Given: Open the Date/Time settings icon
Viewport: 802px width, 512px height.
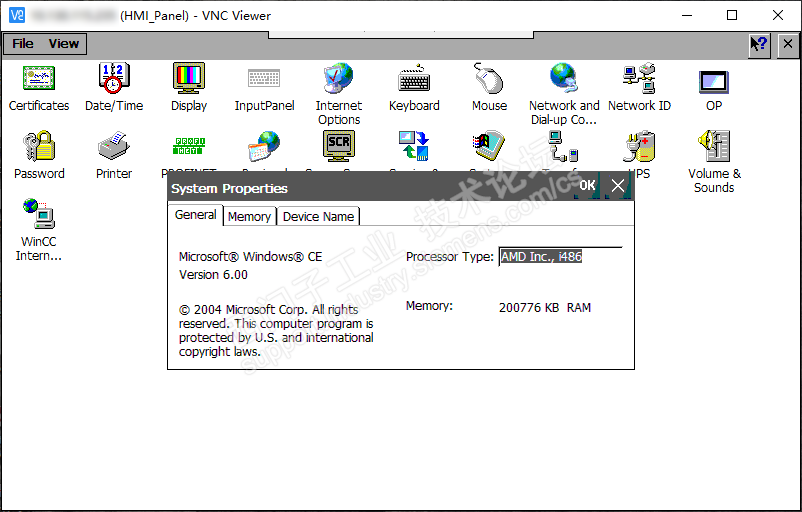Looking at the screenshot, I should 114,78.
